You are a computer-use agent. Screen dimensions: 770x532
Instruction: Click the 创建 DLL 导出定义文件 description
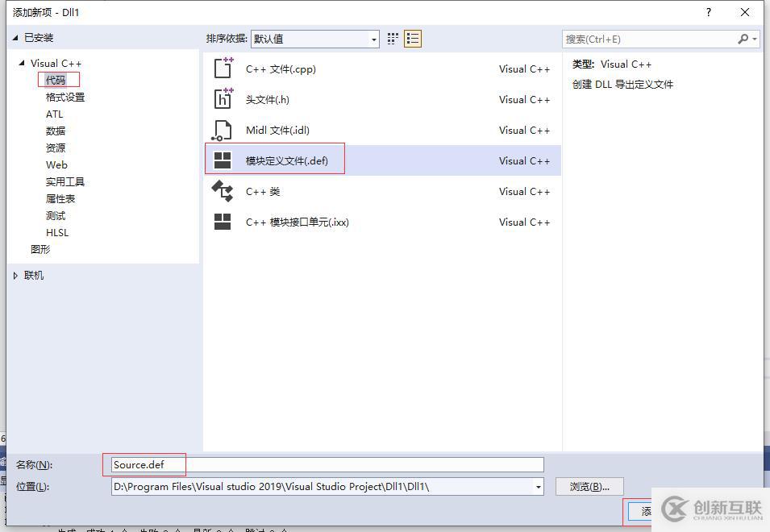point(622,85)
